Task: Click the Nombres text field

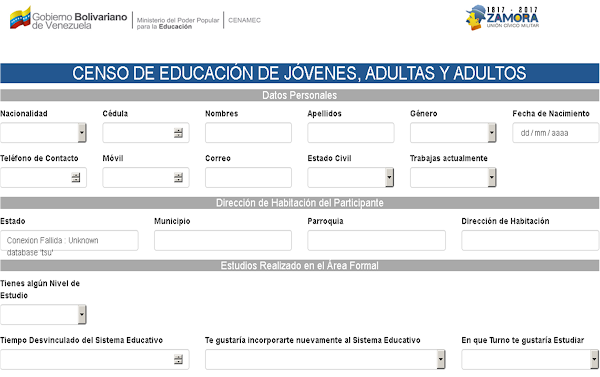Action: pos(248,133)
